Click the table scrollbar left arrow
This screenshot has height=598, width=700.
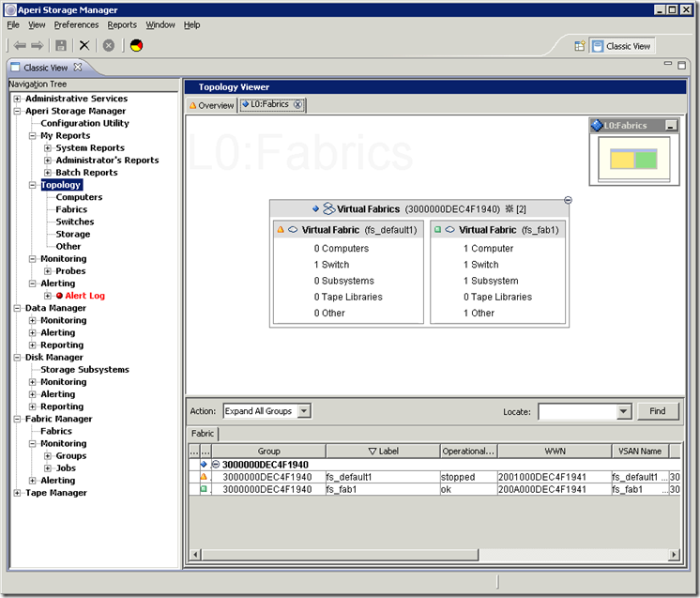click(195, 555)
